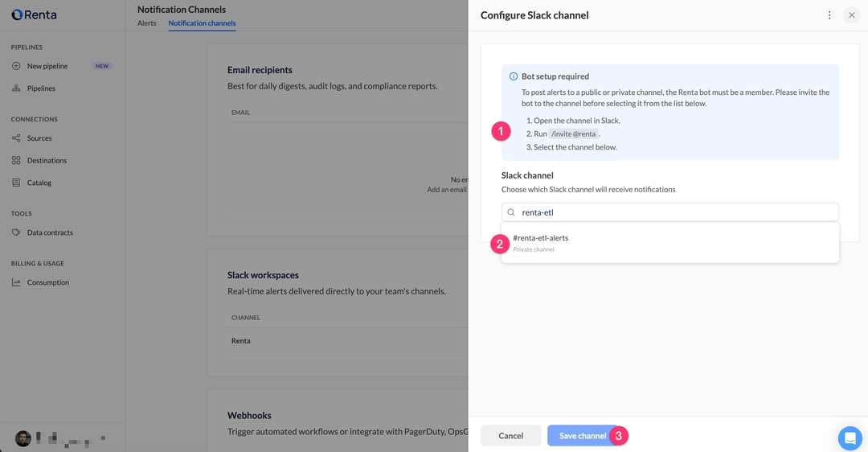868x452 pixels.
Task: Click the Sources share icon
Action: (x=16, y=138)
